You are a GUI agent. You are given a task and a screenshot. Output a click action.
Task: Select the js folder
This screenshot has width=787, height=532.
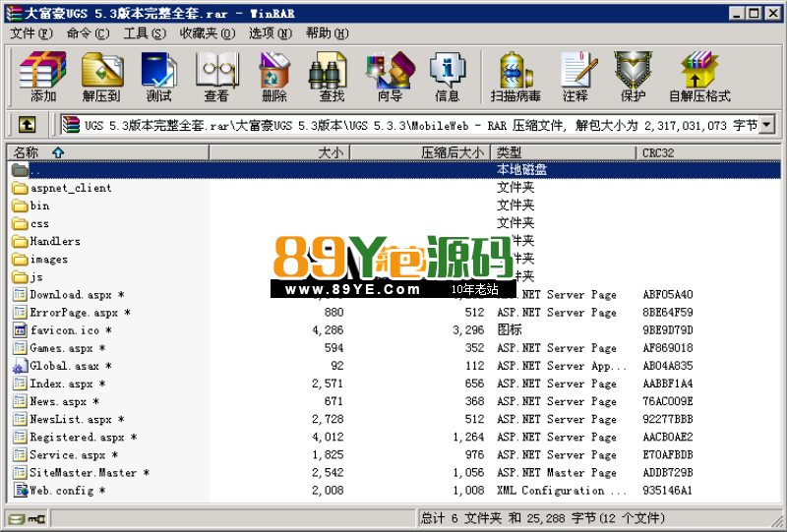pos(28,277)
